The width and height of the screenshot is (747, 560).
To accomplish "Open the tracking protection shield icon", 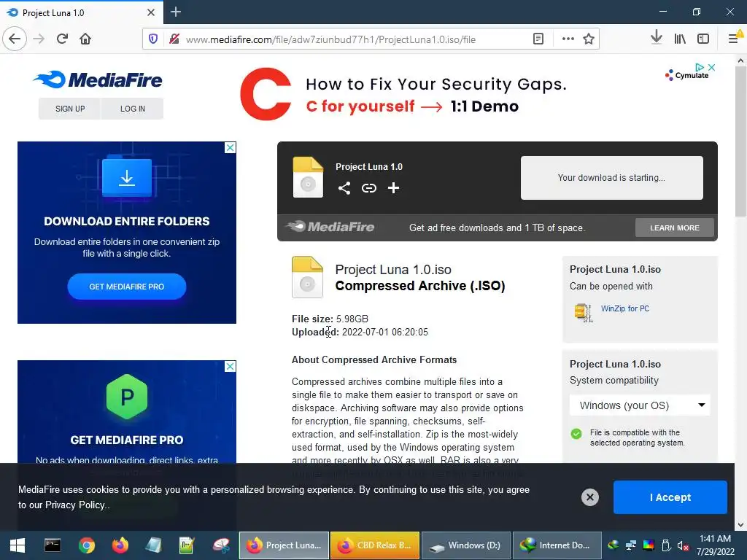I will pos(153,39).
